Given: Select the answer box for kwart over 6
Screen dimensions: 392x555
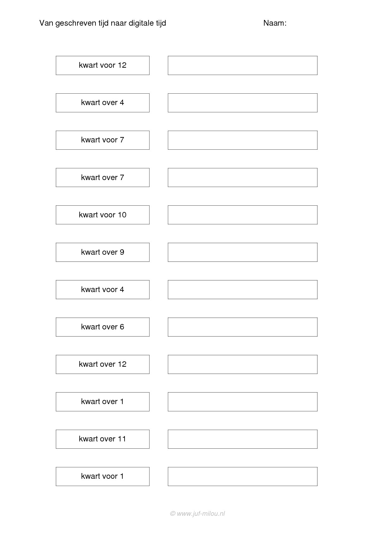Looking at the screenshot, I should click(242, 327).
